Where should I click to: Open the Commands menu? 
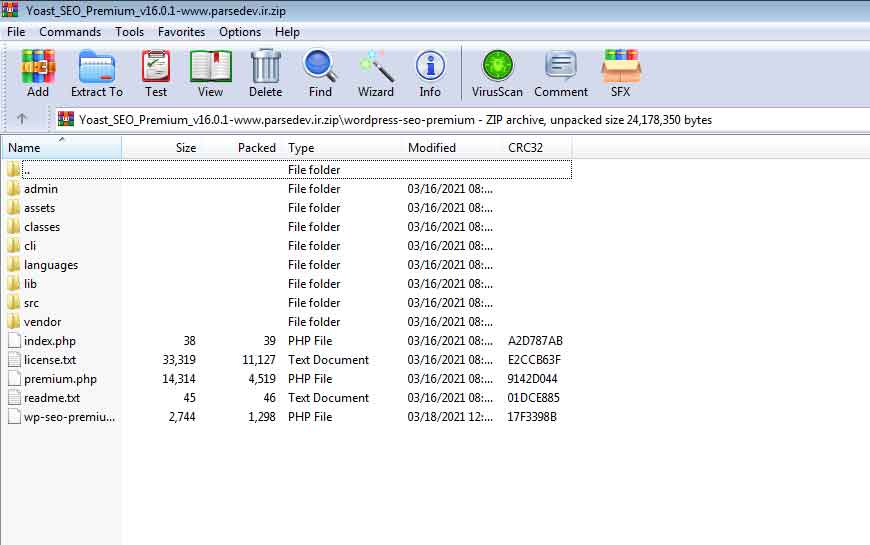tap(70, 32)
